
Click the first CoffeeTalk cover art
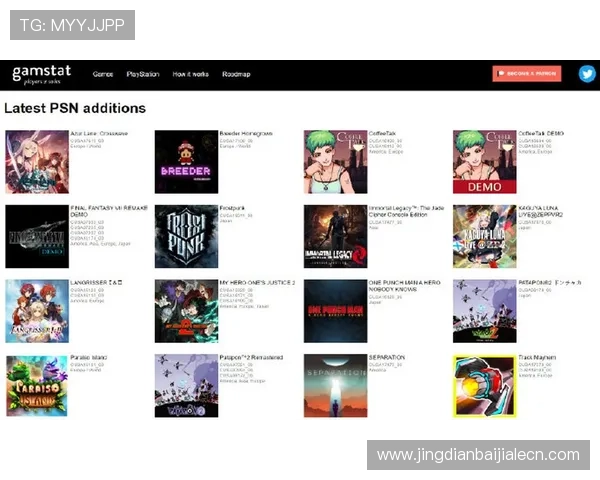pyautogui.click(x=335, y=161)
